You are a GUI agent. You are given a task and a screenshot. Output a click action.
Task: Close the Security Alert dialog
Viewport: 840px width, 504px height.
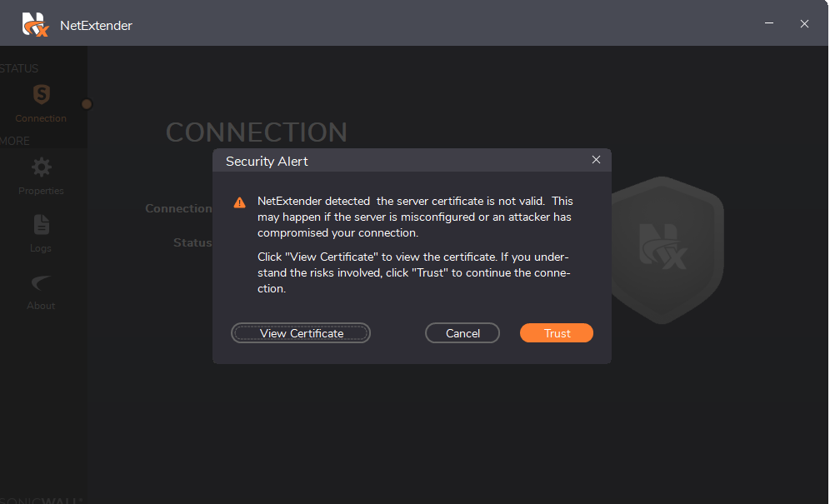pyautogui.click(x=596, y=160)
